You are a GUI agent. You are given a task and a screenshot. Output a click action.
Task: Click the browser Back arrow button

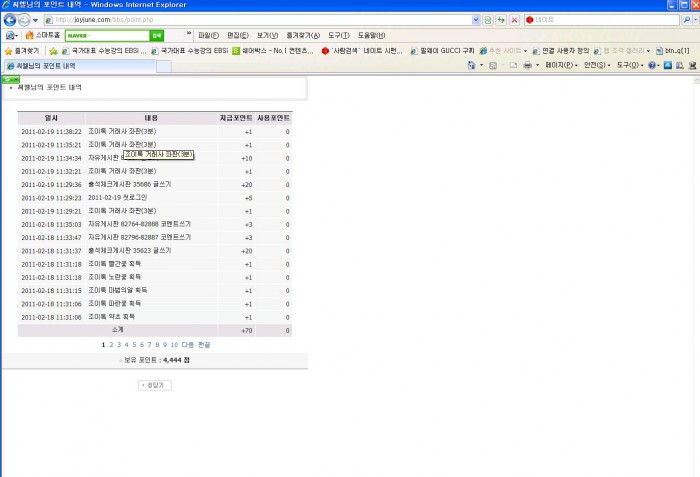tap(9, 20)
